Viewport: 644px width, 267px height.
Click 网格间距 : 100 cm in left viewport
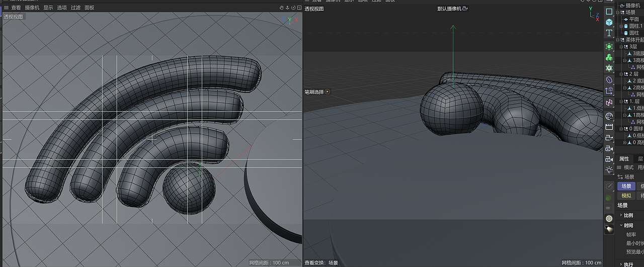[270, 263]
